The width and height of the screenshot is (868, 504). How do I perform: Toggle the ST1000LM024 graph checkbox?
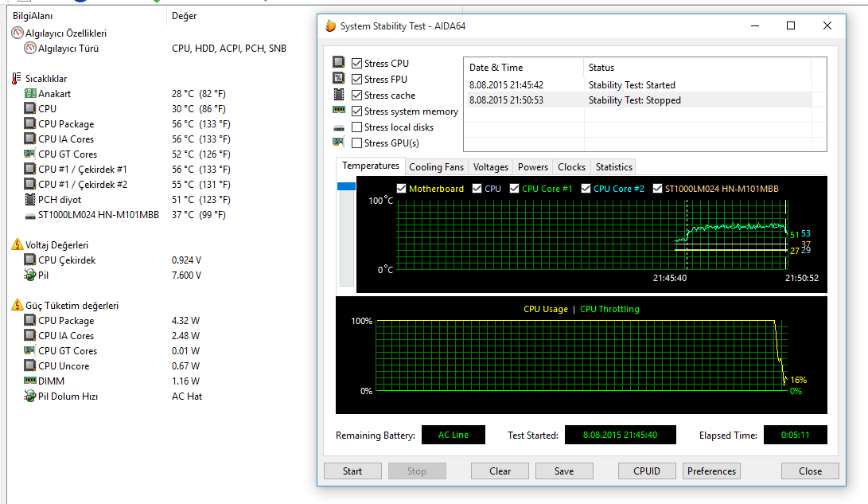658,189
